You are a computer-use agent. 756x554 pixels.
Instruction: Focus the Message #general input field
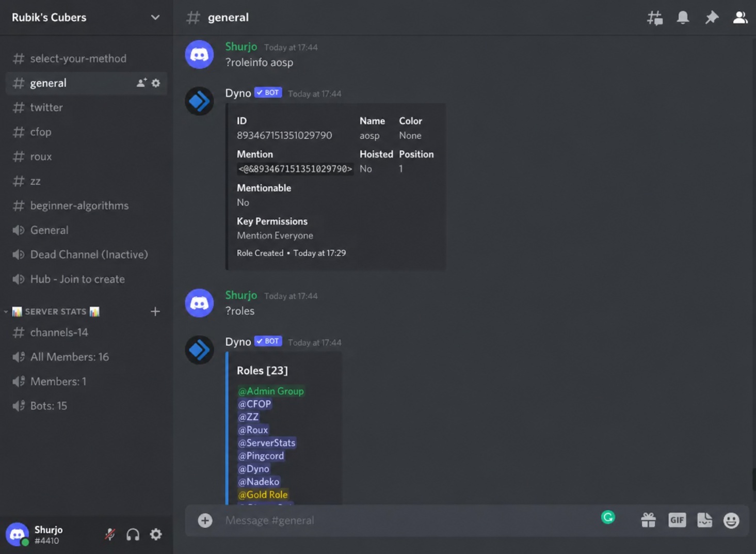click(x=408, y=520)
